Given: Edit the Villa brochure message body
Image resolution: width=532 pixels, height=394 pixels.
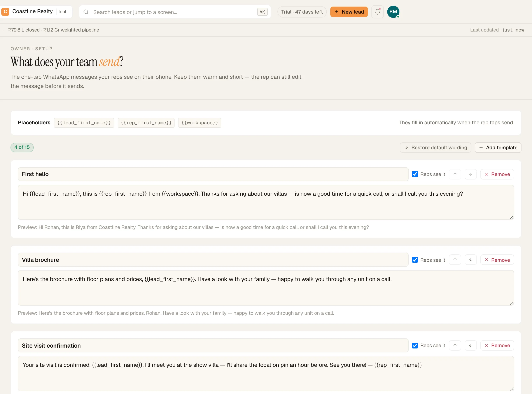Looking at the screenshot, I should (x=266, y=288).
